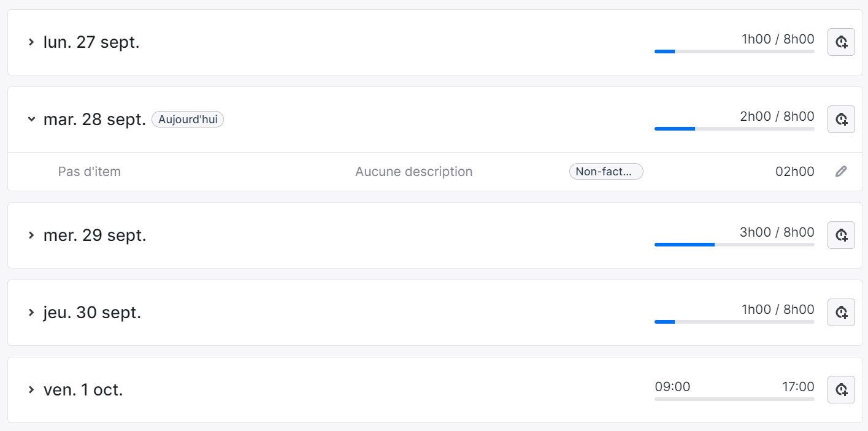
Task: Expand the jeu. 30 sept. row
Action: click(31, 312)
